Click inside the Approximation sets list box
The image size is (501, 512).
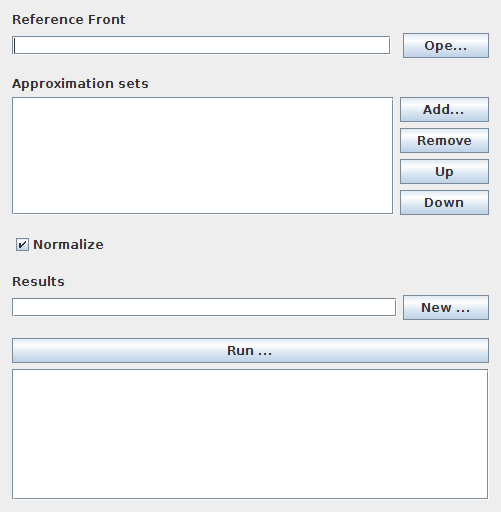tap(203, 156)
